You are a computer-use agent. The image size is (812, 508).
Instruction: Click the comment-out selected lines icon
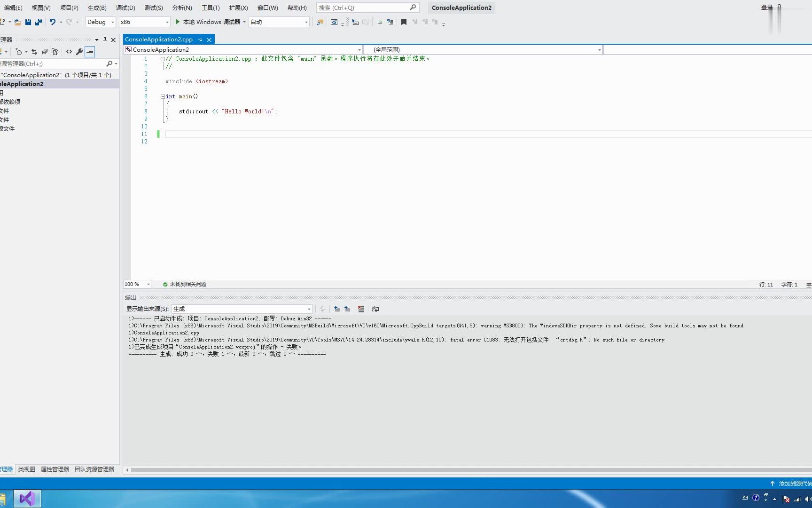click(380, 22)
